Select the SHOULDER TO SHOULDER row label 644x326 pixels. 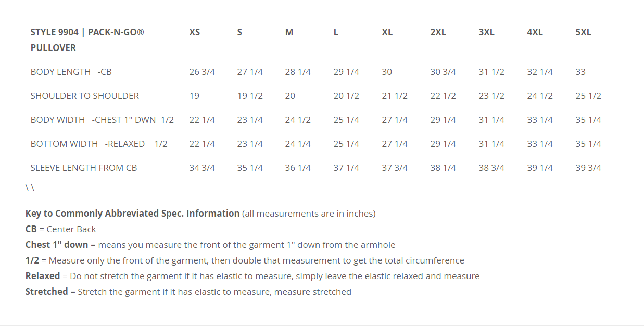[x=84, y=96]
